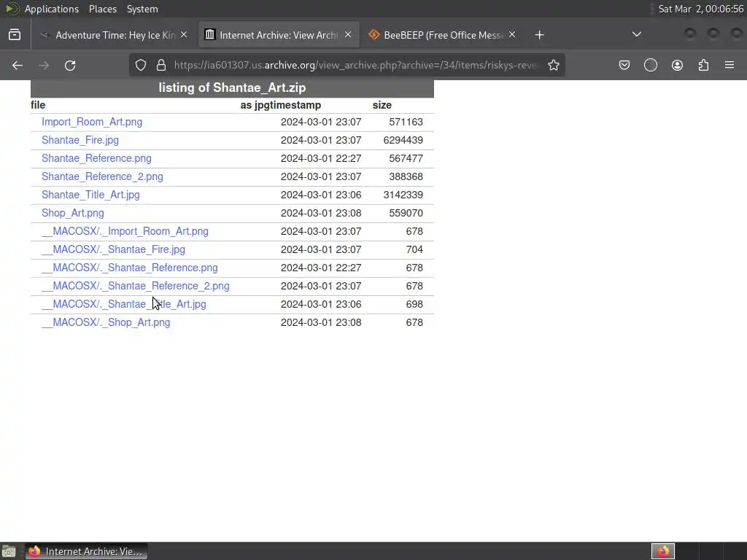The height and width of the screenshot is (560, 747).
Task: Open __MACOSX/._Import_Room_Art.png link
Action: coord(125,231)
